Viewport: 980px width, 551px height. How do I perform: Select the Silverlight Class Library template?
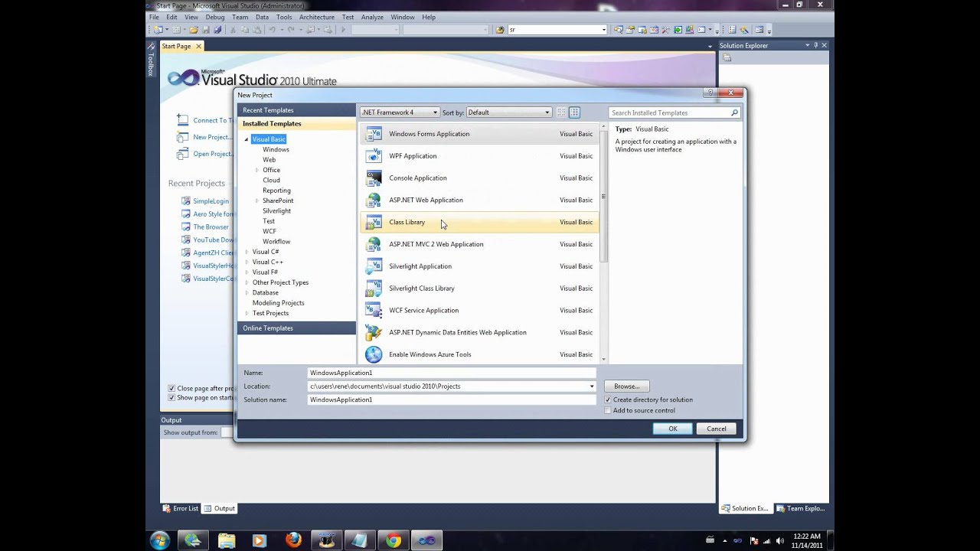pos(479,289)
